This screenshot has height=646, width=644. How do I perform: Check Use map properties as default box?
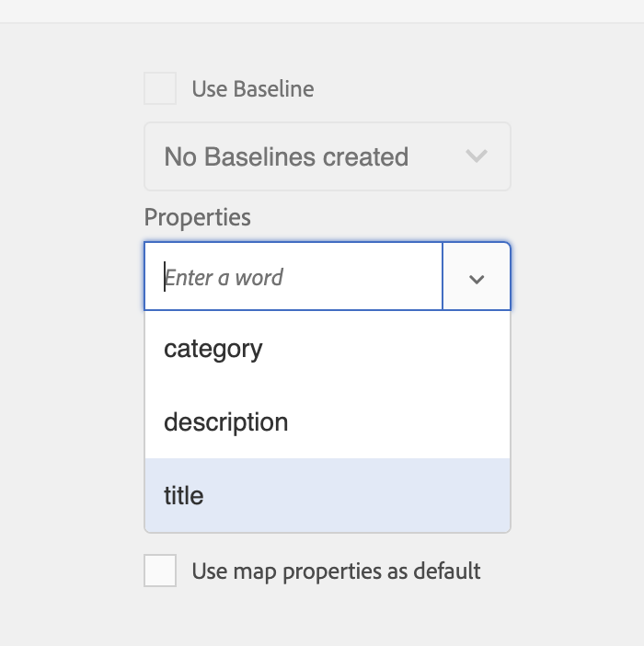(x=160, y=571)
